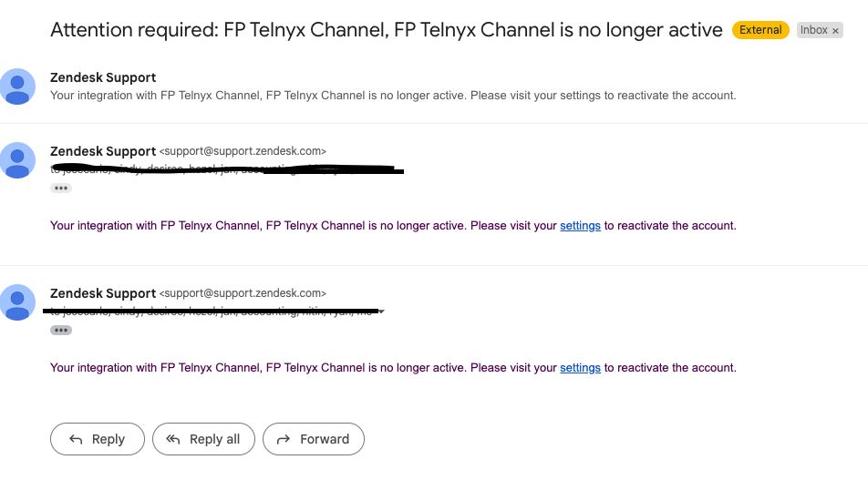Remove the Inbox label with its x
The width and height of the screenshot is (868, 480).
(835, 30)
